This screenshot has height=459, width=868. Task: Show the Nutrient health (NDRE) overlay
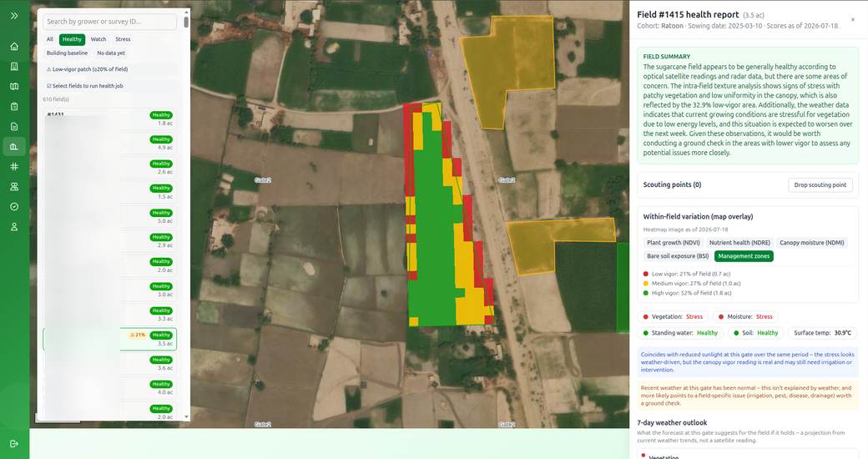[739, 243]
